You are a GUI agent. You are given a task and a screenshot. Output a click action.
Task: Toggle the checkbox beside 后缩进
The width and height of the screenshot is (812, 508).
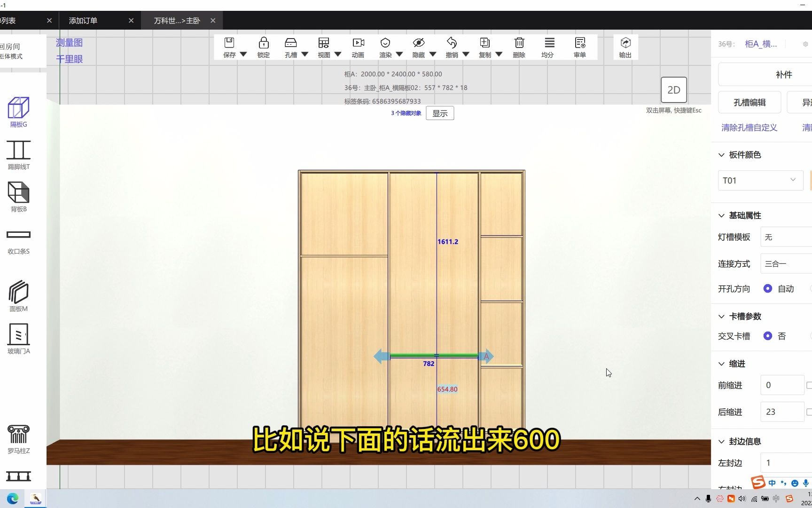(809, 412)
